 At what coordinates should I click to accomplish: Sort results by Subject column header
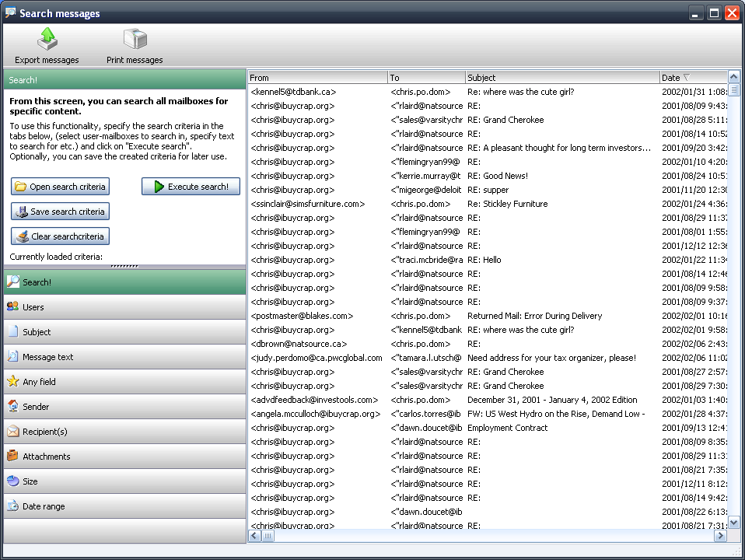[562, 78]
